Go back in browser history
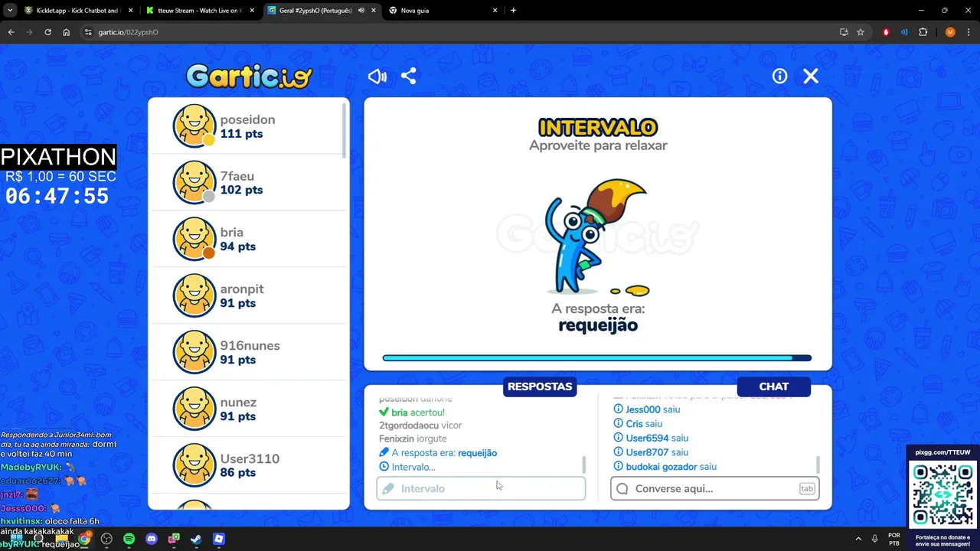The width and height of the screenshot is (980, 551). [x=11, y=32]
